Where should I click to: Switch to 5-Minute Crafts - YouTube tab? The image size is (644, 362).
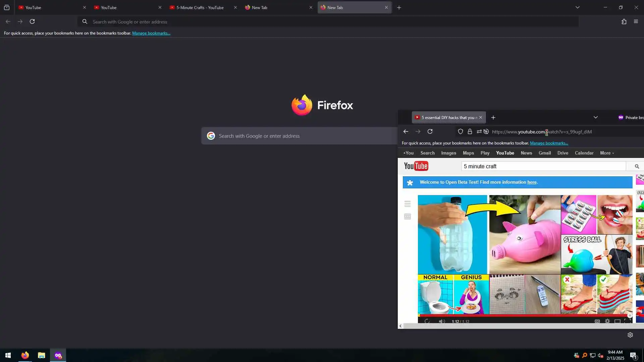[200, 7]
